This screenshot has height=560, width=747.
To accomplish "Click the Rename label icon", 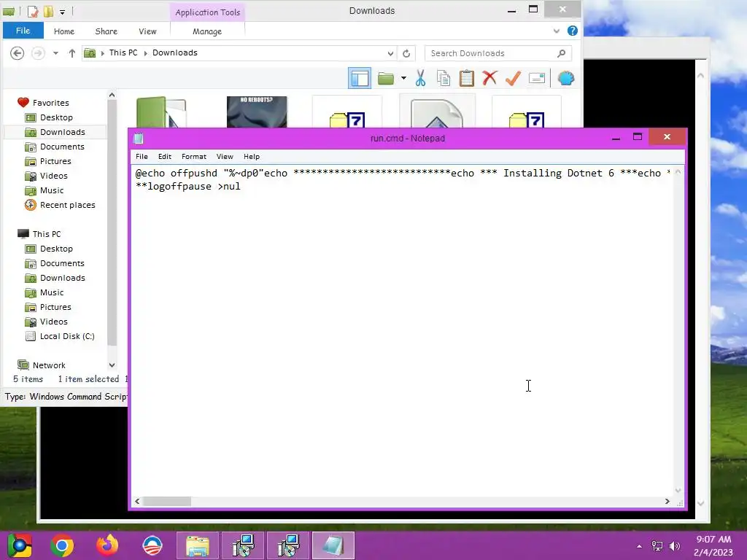I will (x=537, y=78).
